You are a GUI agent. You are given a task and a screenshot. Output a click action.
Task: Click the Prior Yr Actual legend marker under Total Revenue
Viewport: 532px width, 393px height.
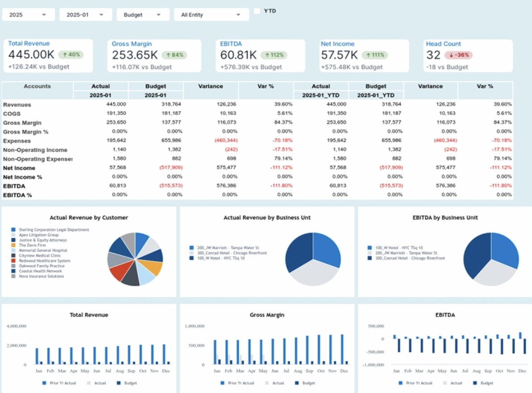point(44,383)
